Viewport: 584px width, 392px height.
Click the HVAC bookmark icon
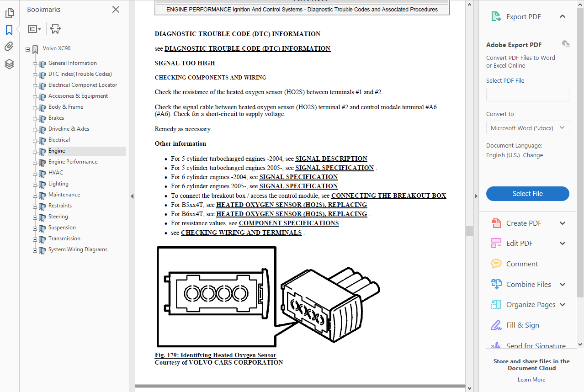click(42, 174)
